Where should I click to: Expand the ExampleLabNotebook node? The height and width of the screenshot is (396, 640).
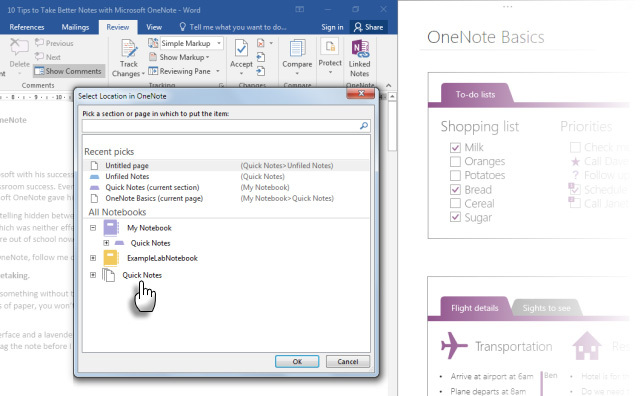[93, 258]
